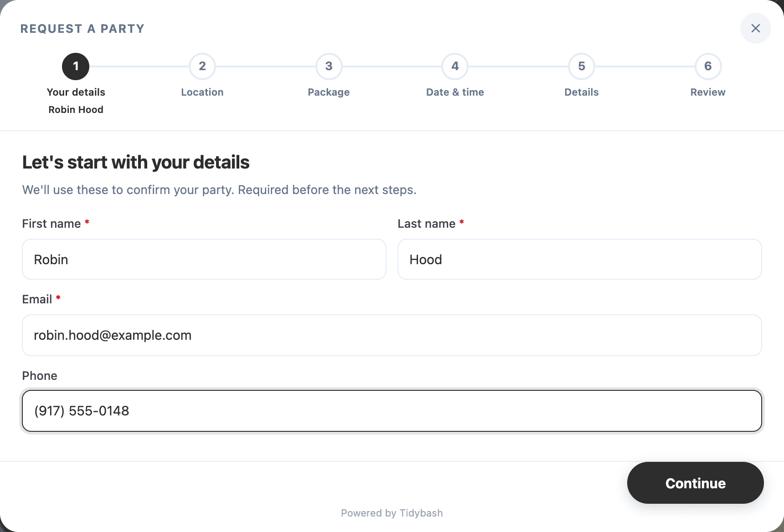
Task: Jump to step 2 Location circle
Action: (202, 66)
